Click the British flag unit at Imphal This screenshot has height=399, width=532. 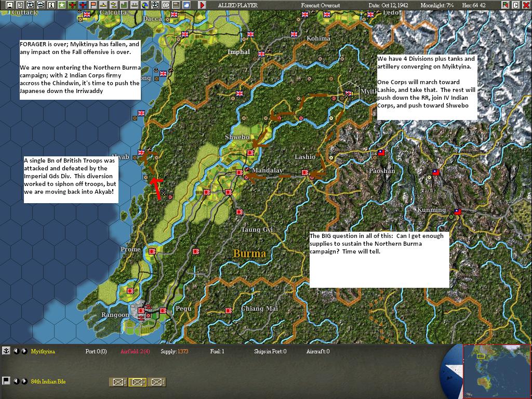pos(261,54)
